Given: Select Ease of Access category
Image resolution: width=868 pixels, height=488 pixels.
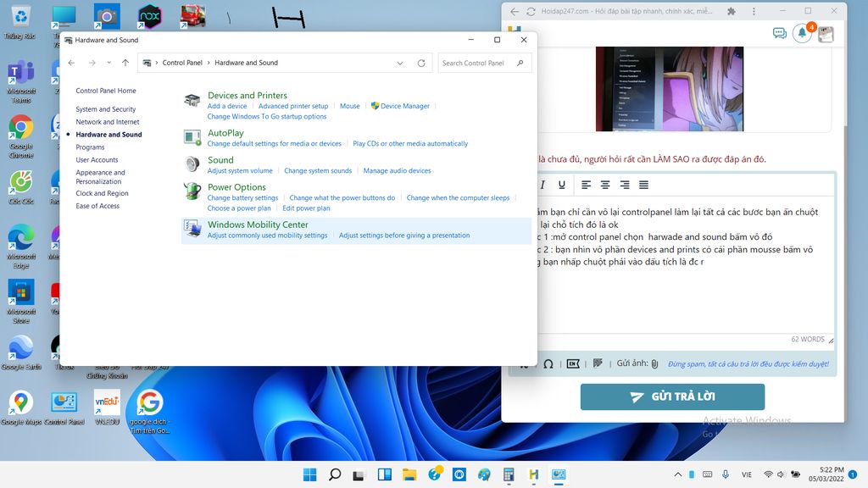Looking at the screenshot, I should [x=97, y=206].
